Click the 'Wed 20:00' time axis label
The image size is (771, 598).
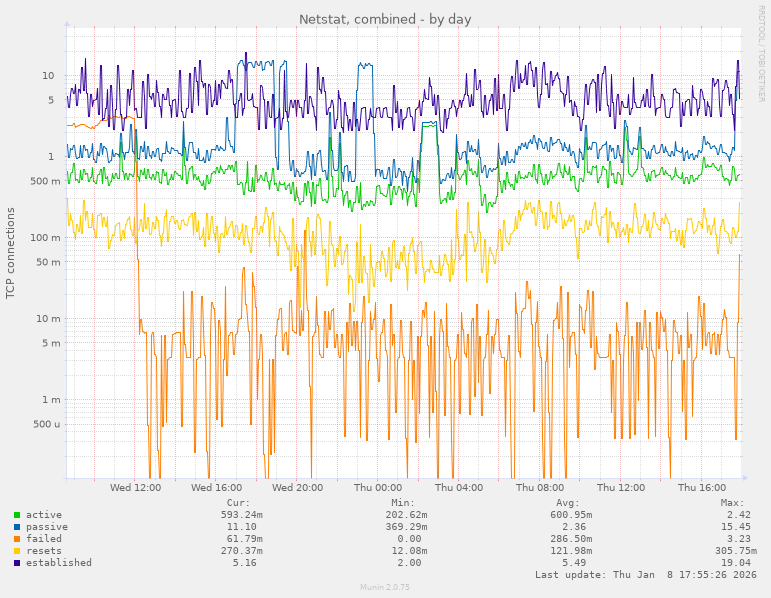pyautogui.click(x=297, y=487)
